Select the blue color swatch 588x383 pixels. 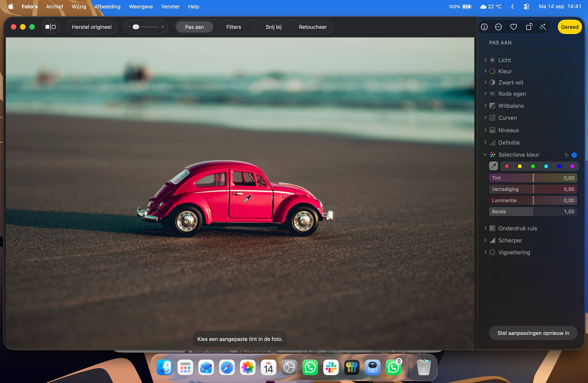pyautogui.click(x=559, y=166)
